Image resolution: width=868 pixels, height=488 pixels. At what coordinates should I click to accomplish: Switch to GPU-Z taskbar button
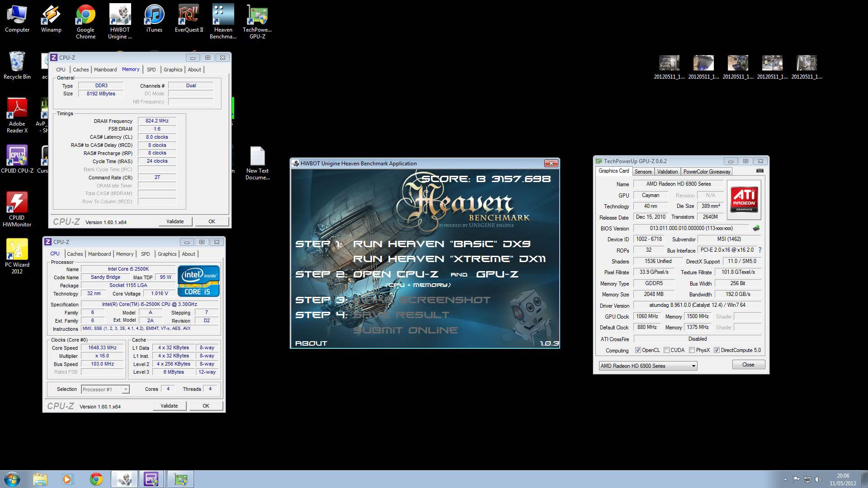[x=180, y=479]
